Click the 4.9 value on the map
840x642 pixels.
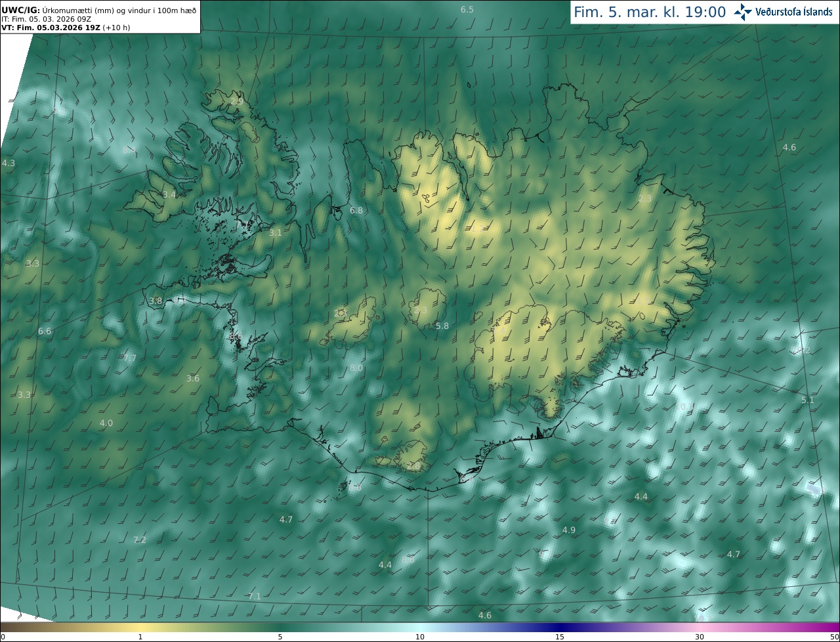coord(569,530)
